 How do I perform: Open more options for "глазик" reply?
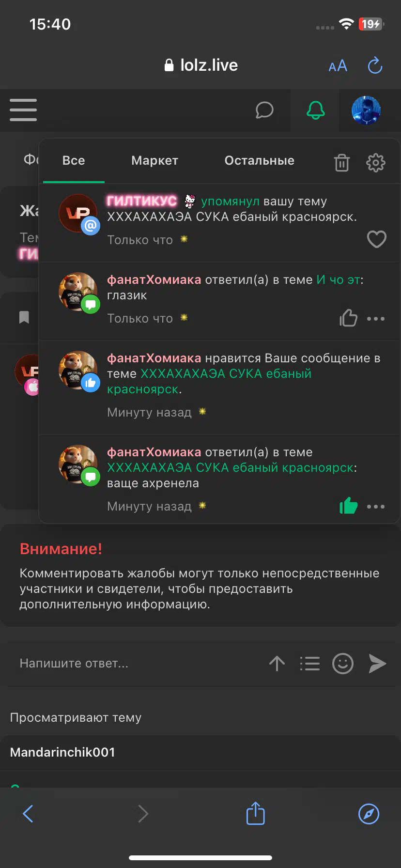click(376, 319)
